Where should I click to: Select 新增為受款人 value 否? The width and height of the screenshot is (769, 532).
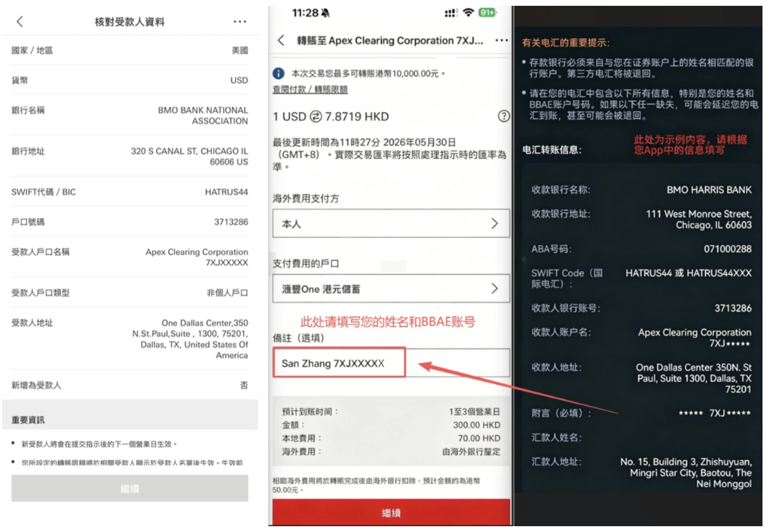244,386
